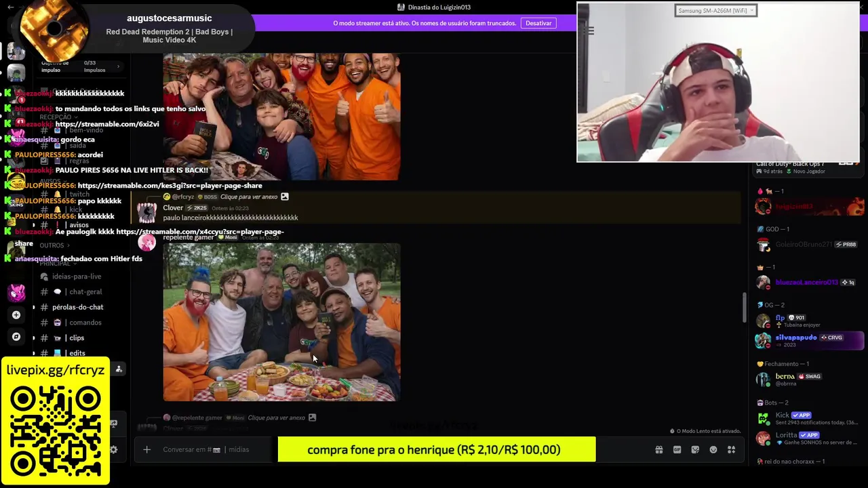Open Clover's avatar in the chat

(146, 213)
